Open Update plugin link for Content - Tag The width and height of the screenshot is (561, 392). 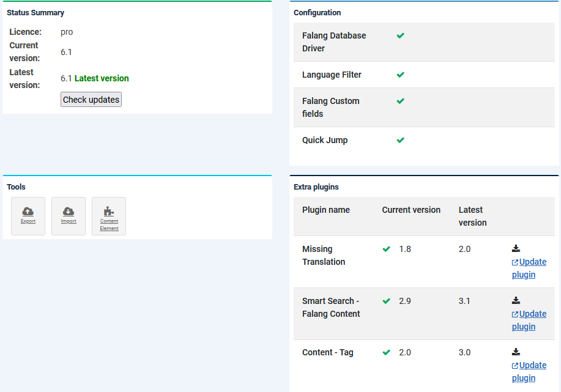click(x=529, y=371)
